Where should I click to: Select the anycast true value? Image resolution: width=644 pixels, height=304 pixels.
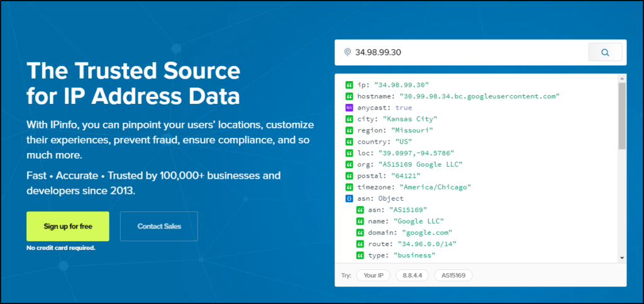(x=404, y=108)
